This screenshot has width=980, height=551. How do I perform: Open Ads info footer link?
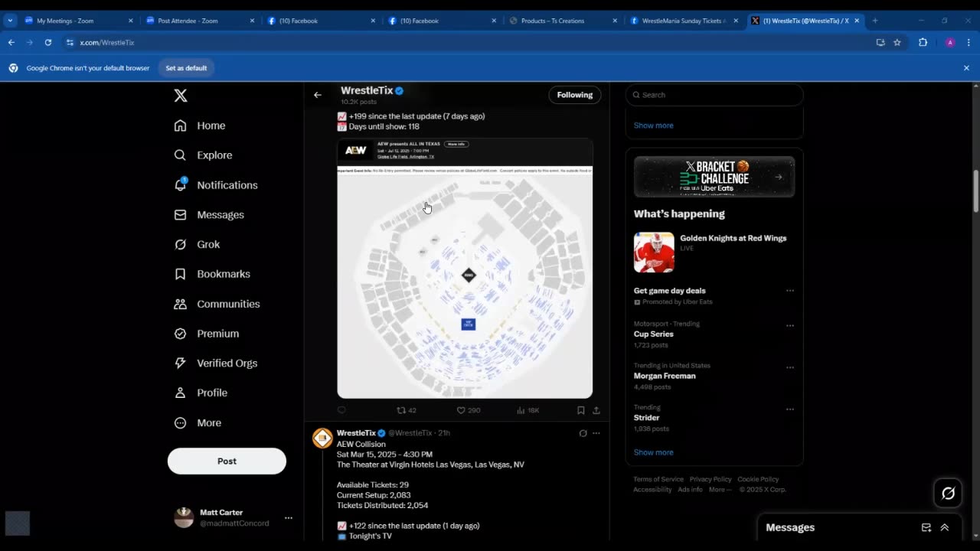690,490
